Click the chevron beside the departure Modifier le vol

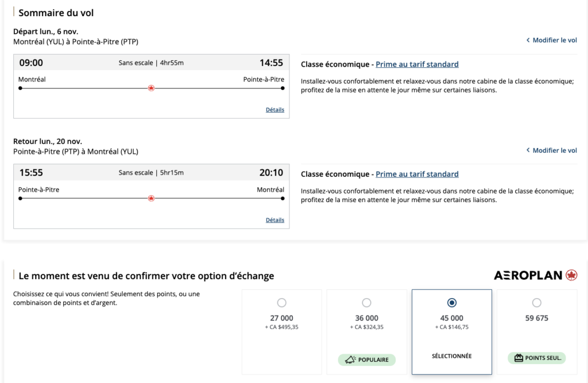pos(528,40)
